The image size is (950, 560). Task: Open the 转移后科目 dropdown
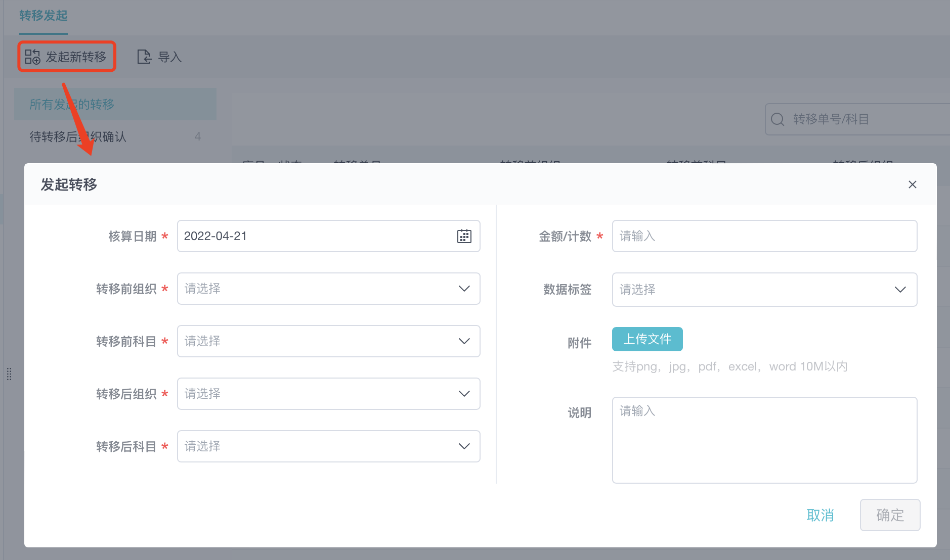(328, 446)
